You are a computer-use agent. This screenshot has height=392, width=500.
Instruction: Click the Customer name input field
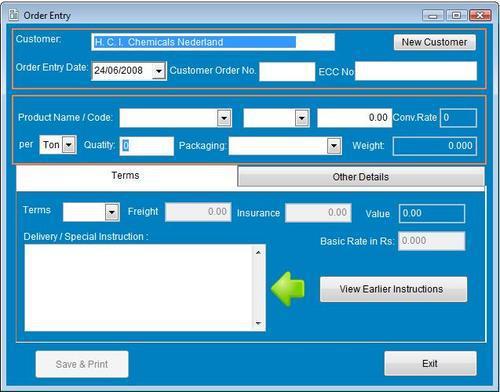click(x=213, y=42)
